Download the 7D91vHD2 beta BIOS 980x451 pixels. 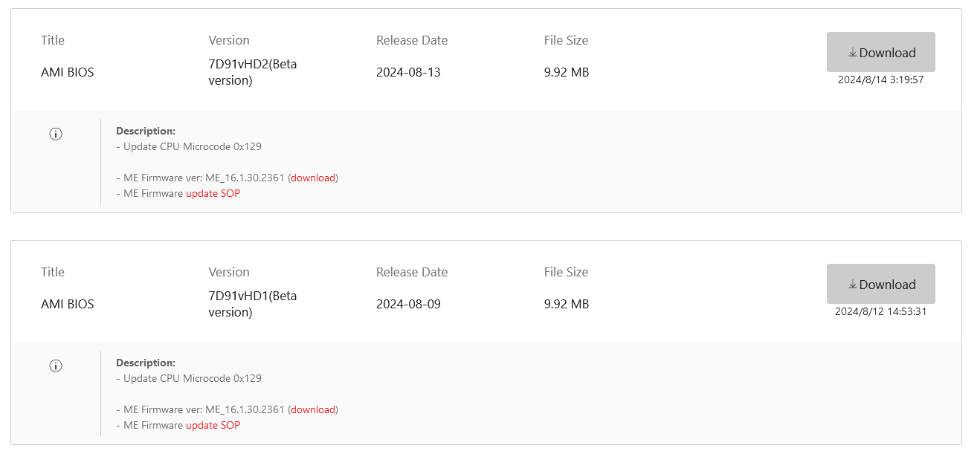(880, 52)
